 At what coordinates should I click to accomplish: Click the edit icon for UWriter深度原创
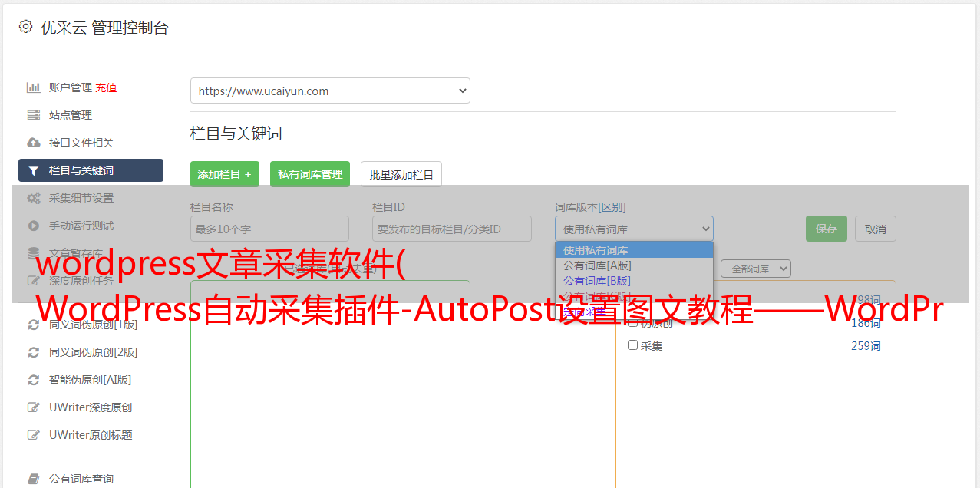(34, 407)
